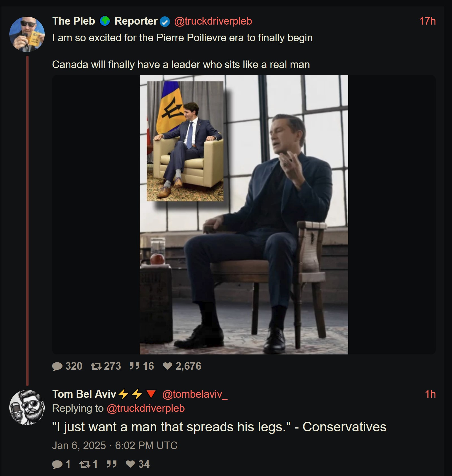Image resolution: width=452 pixels, height=476 pixels.
Task: Retweet the Tom Bel Aviv reply
Action: (x=85, y=464)
